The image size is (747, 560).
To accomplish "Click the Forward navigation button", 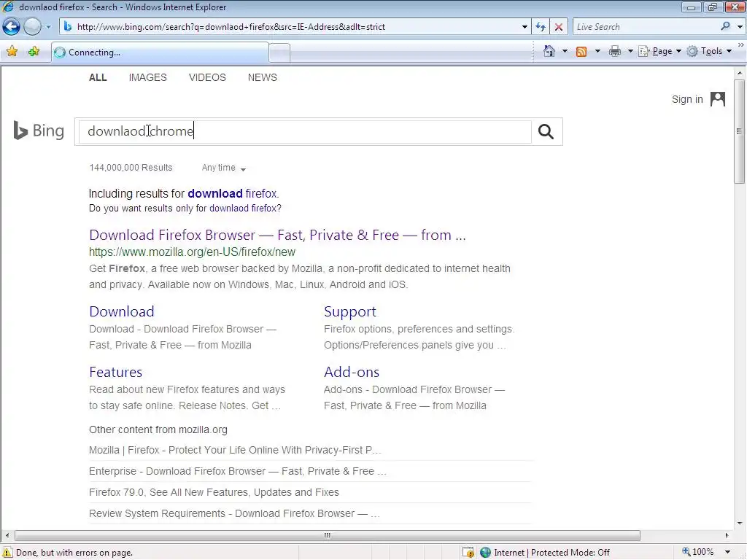I will click(32, 27).
